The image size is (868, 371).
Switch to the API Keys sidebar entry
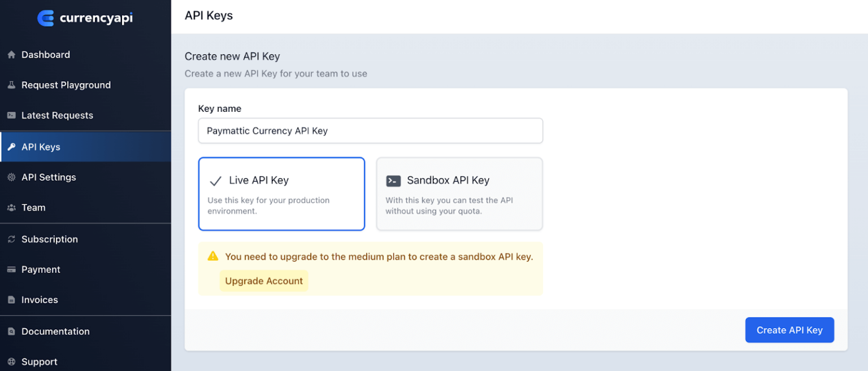click(x=41, y=146)
